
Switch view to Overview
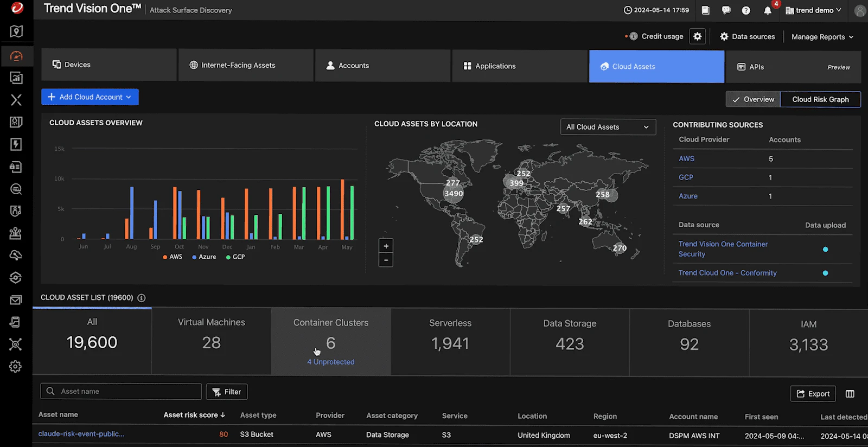point(753,99)
